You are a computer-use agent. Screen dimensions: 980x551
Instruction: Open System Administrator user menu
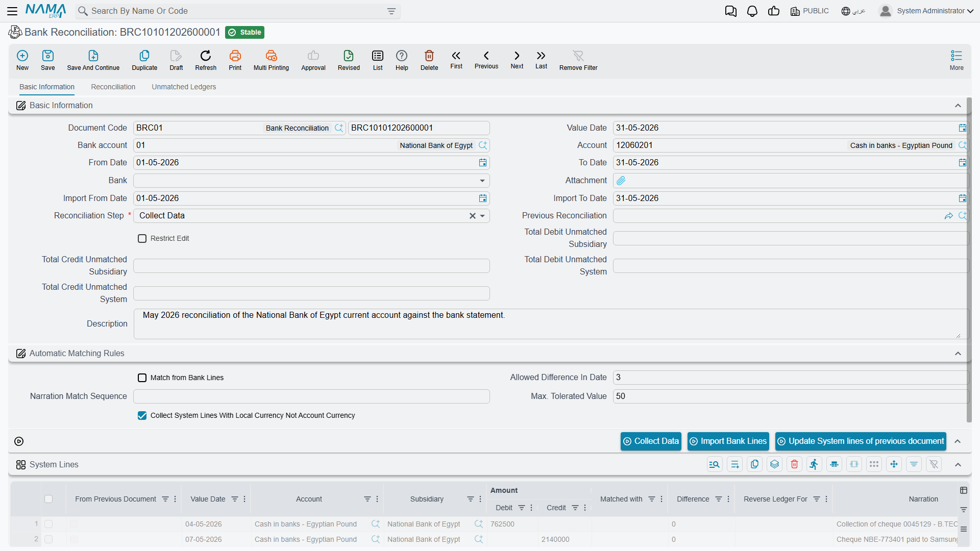(926, 11)
